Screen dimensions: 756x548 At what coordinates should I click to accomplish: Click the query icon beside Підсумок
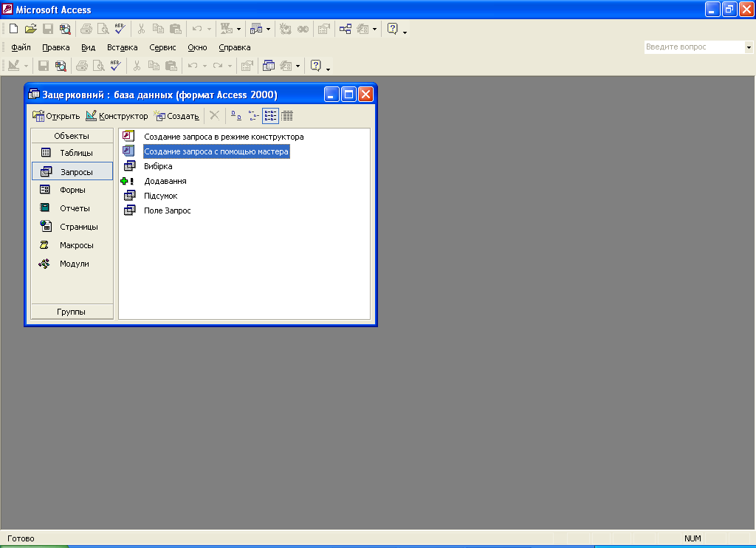tap(129, 196)
